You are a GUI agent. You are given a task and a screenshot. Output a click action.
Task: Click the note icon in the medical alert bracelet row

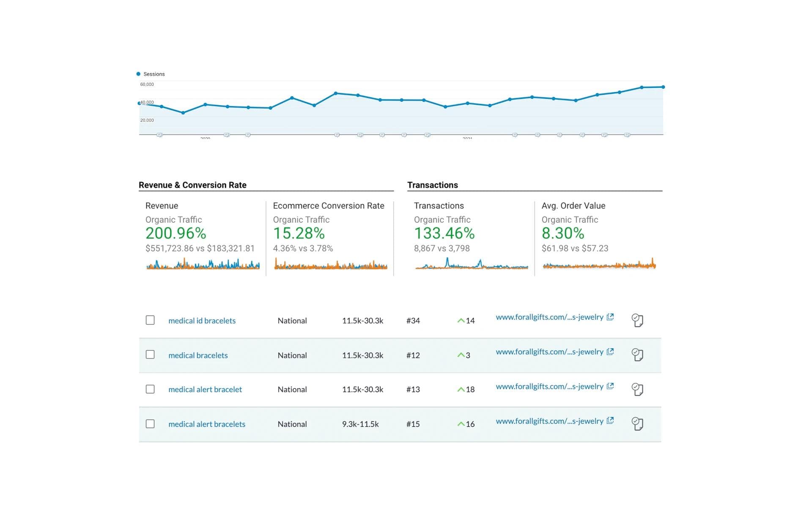coord(637,389)
